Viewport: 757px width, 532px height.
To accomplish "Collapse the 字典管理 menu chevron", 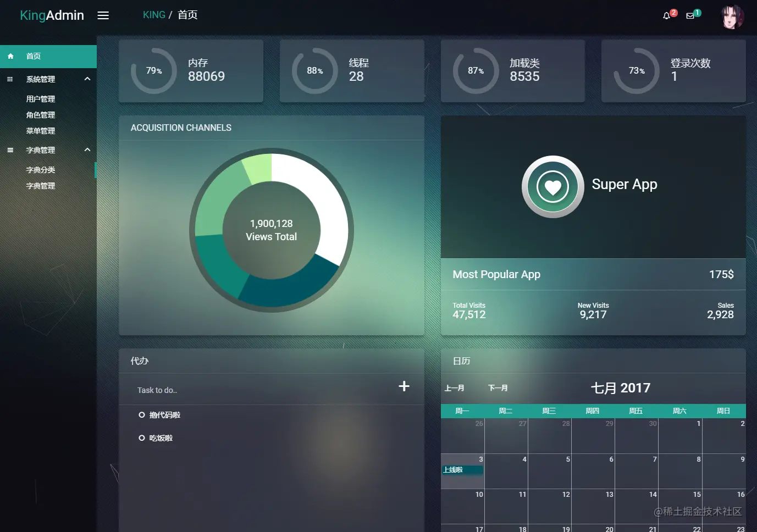I will 87,150.
